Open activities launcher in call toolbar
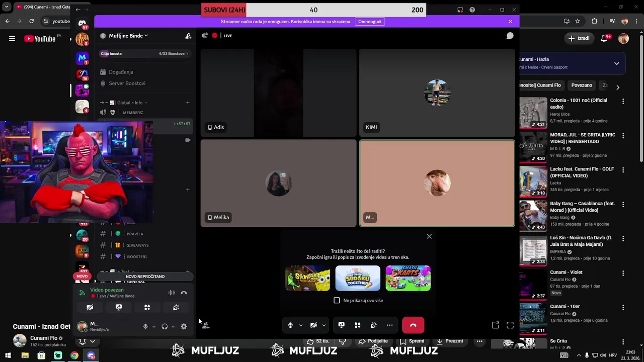The image size is (644, 362). click(x=358, y=325)
